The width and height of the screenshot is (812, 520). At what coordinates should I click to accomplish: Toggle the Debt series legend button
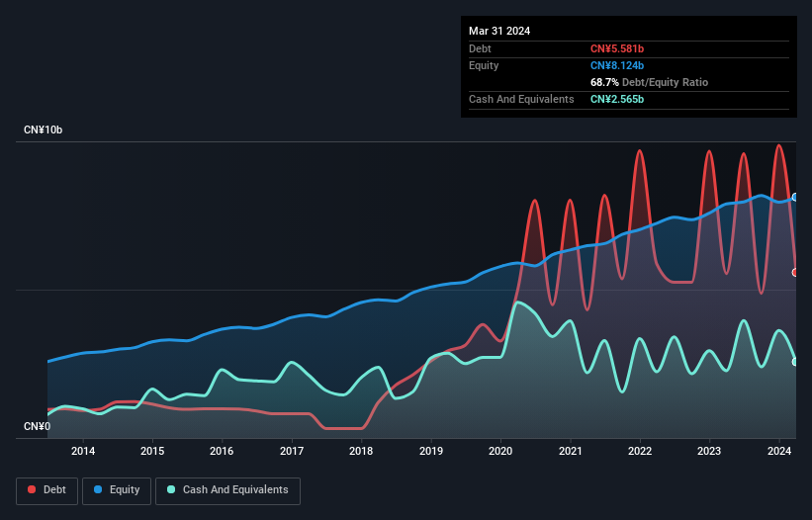tap(46, 490)
